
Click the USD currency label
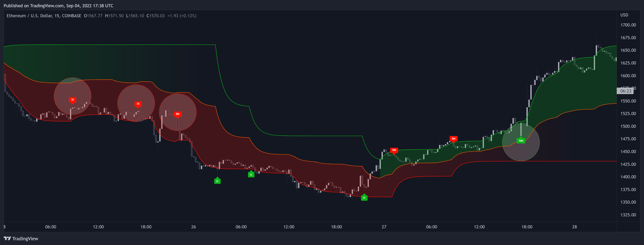(624, 15)
